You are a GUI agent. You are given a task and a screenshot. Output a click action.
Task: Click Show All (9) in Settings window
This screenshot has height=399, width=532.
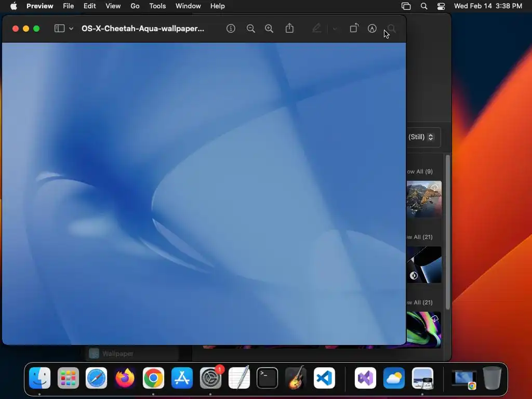coord(420,171)
